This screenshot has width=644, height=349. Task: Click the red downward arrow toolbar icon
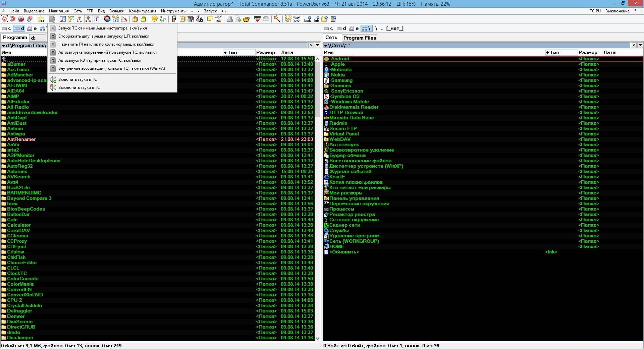point(257,19)
